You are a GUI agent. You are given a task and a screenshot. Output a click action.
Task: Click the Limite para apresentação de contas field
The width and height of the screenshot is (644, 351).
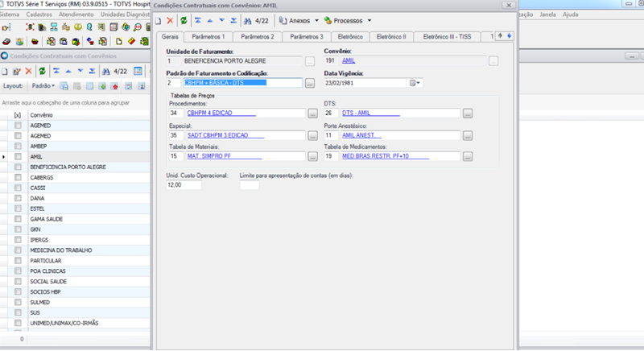[x=250, y=185]
